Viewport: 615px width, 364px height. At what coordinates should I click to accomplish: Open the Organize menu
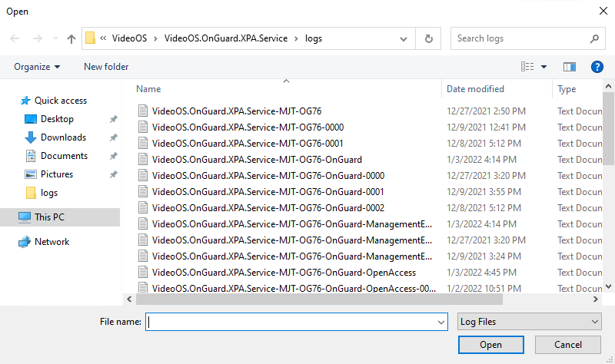pos(37,67)
